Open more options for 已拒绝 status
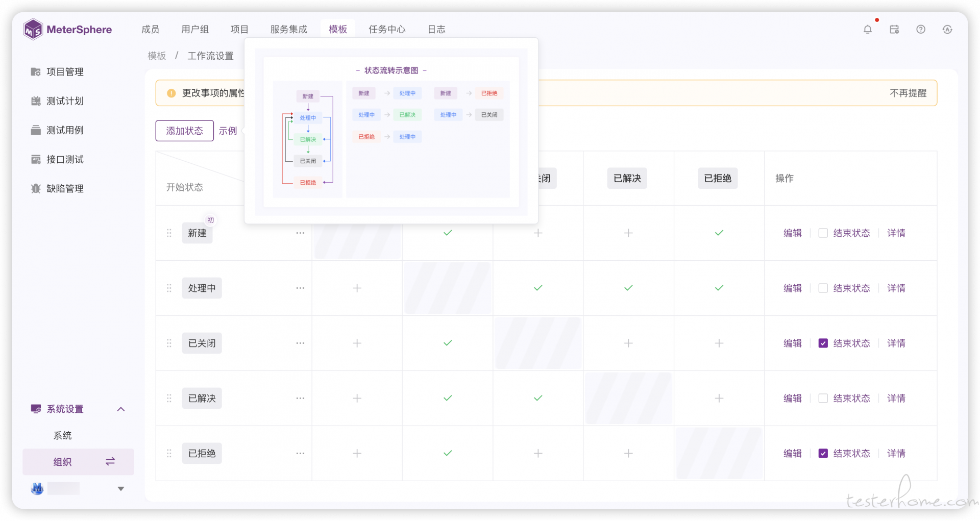980x521 pixels. 300,454
